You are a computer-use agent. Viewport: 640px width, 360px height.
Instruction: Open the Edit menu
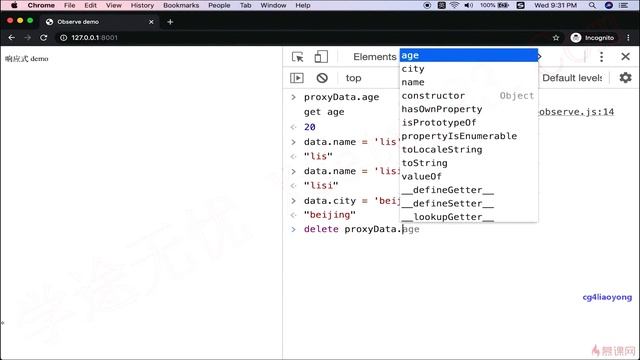90,5
